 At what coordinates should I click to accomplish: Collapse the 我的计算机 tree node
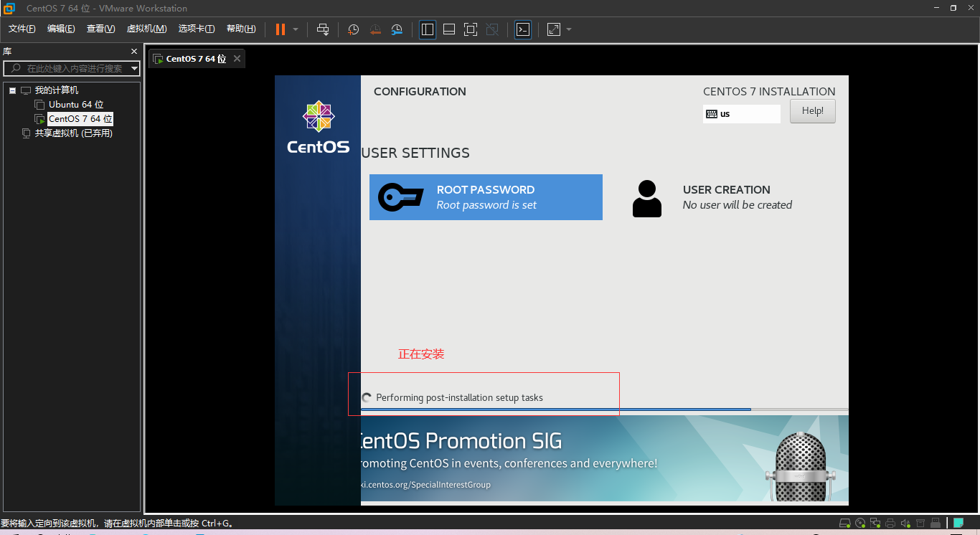(x=12, y=90)
